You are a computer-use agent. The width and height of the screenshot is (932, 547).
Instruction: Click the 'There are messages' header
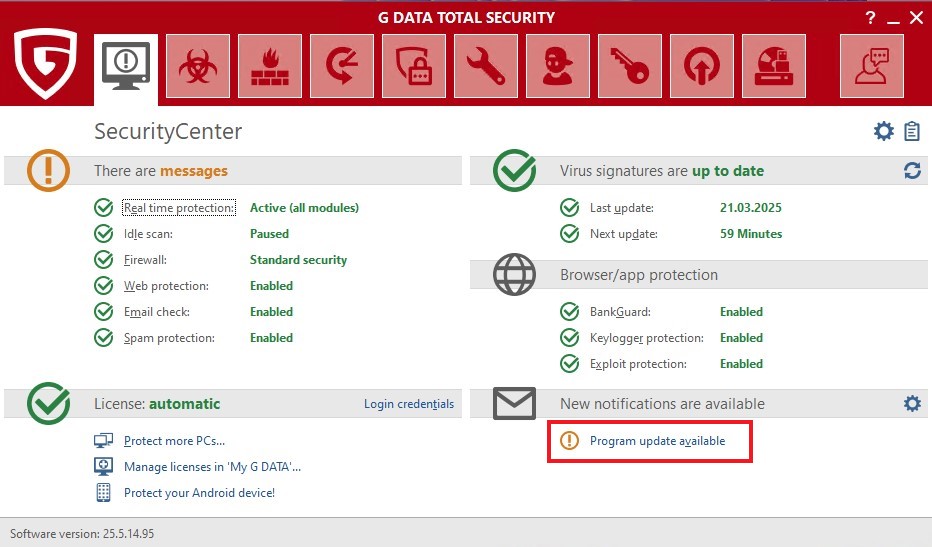[x=160, y=171]
